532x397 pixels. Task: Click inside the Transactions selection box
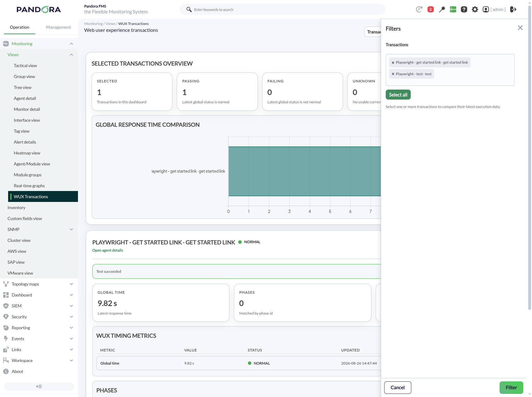coord(450,70)
